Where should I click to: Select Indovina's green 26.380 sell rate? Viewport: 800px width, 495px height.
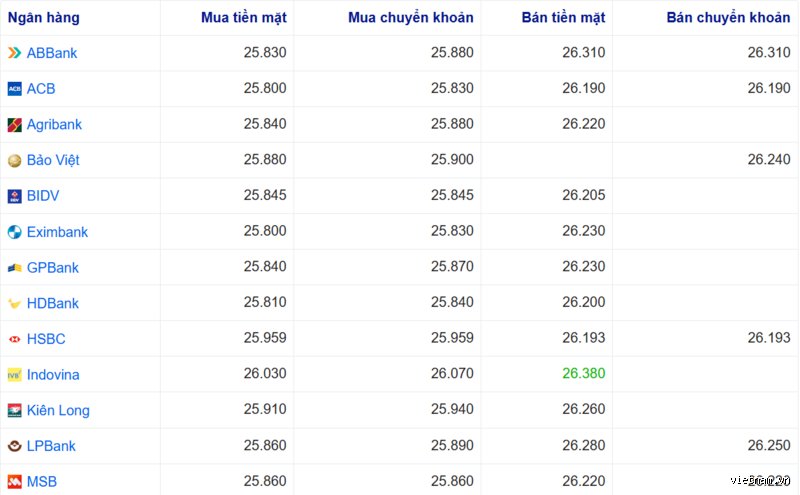[584, 373]
